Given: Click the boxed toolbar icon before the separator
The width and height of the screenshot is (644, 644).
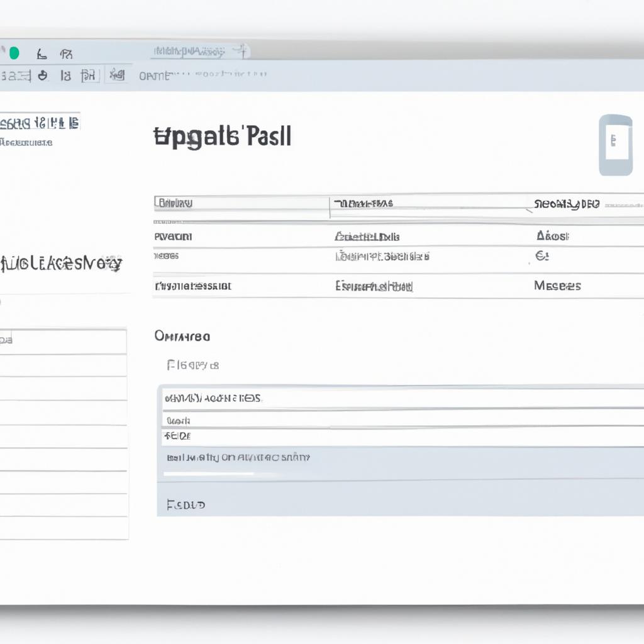Looking at the screenshot, I should pyautogui.click(x=90, y=75).
